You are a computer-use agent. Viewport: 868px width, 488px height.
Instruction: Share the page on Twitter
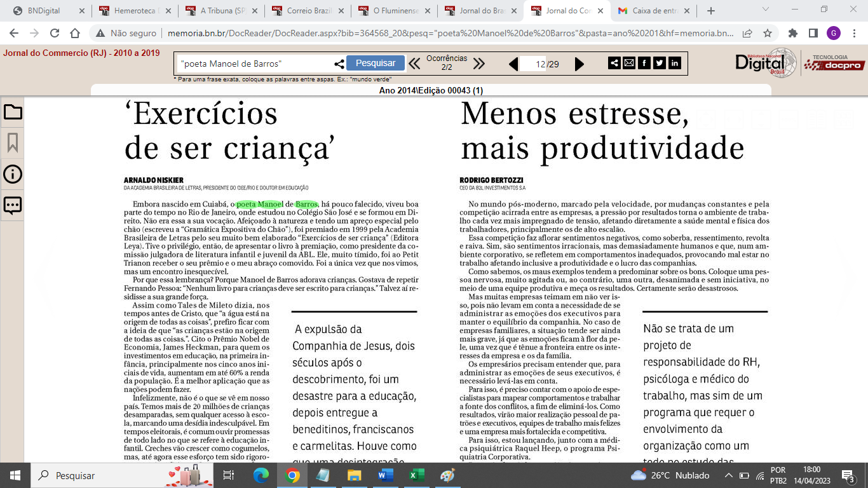660,63
